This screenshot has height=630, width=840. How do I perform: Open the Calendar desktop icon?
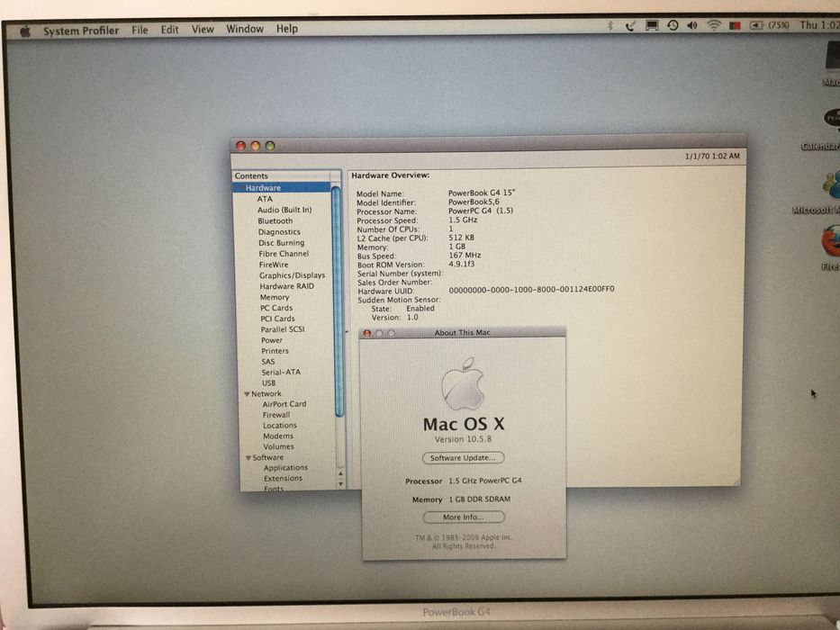[831, 119]
